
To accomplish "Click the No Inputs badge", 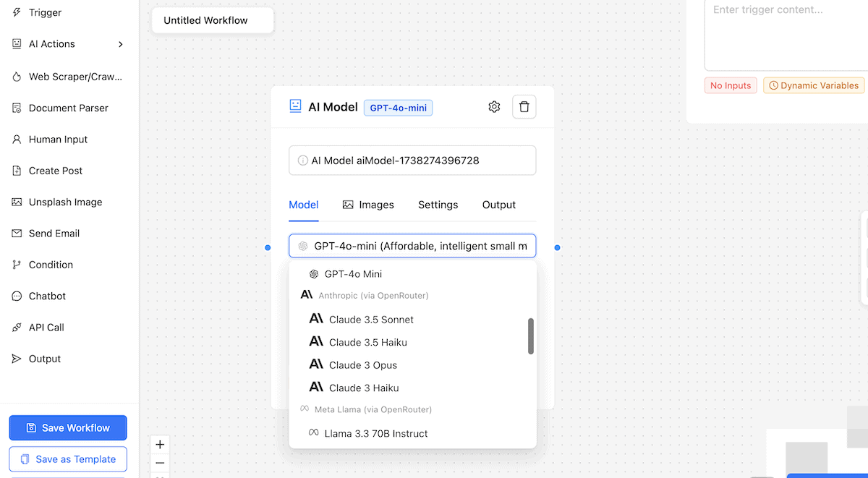I will 731,85.
